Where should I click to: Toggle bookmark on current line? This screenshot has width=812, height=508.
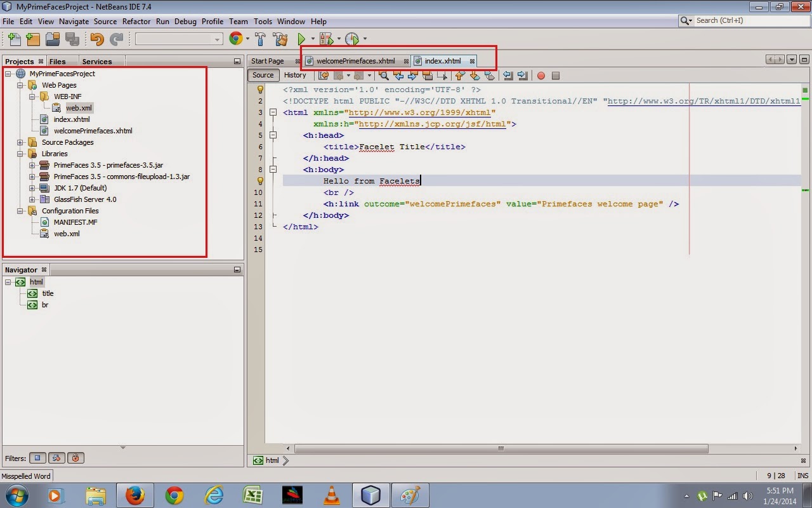pyautogui.click(x=489, y=76)
